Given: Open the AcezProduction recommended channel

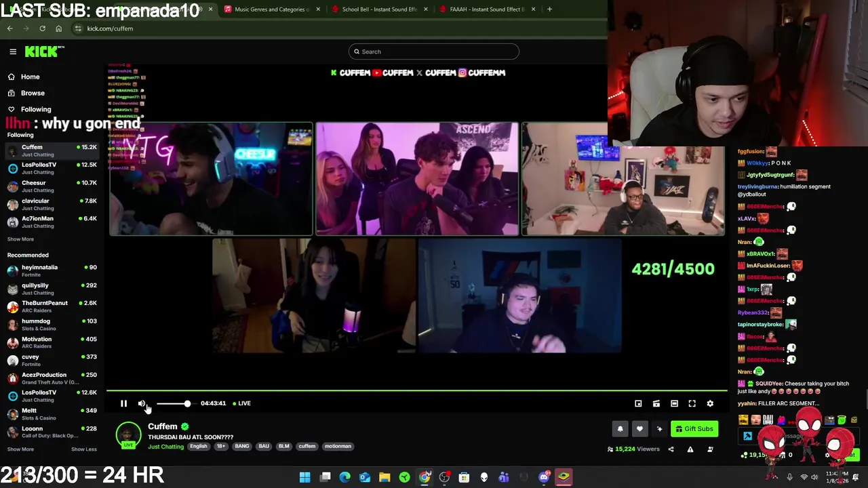Looking at the screenshot, I should tap(52, 378).
